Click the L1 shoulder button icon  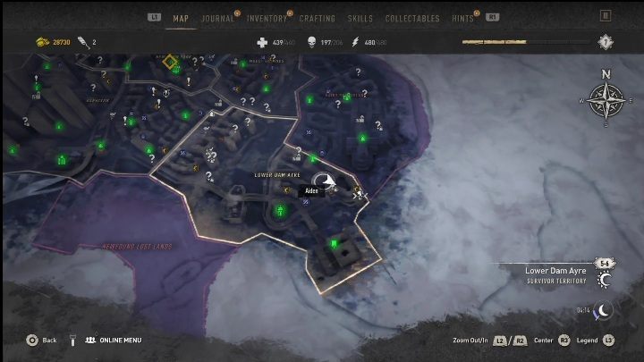click(x=154, y=17)
